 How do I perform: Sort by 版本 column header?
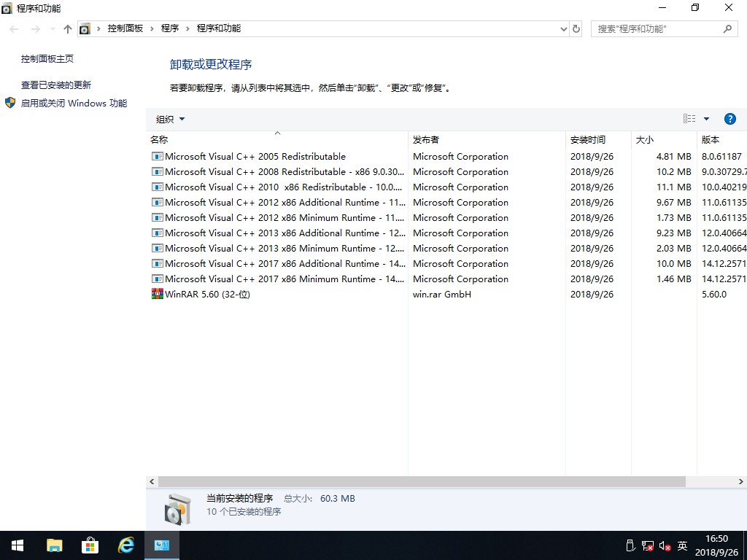(x=721, y=139)
